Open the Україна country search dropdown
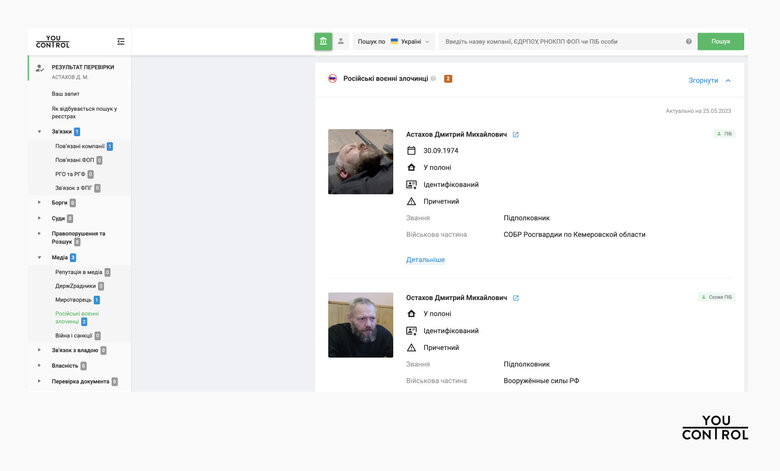Image resolution: width=780 pixels, height=471 pixels. pos(409,42)
